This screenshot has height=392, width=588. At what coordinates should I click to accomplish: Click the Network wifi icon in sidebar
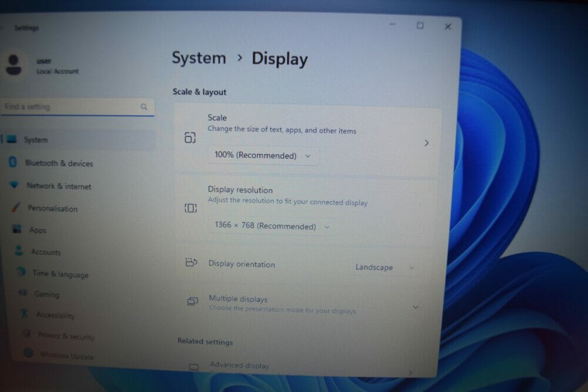point(14,185)
